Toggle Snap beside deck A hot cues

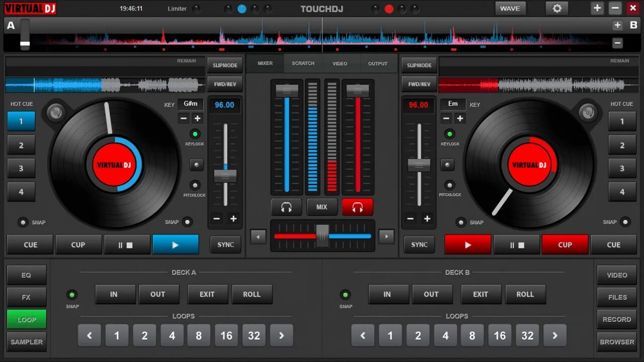(23, 222)
